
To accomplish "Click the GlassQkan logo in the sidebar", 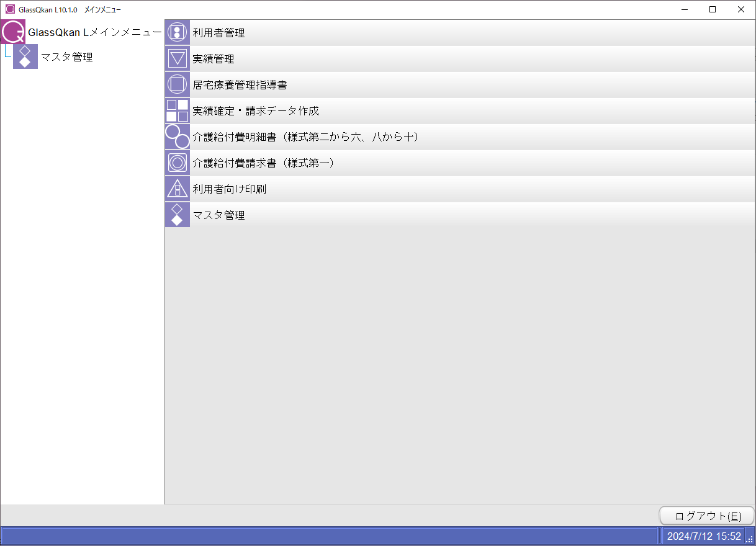I will pos(13,32).
